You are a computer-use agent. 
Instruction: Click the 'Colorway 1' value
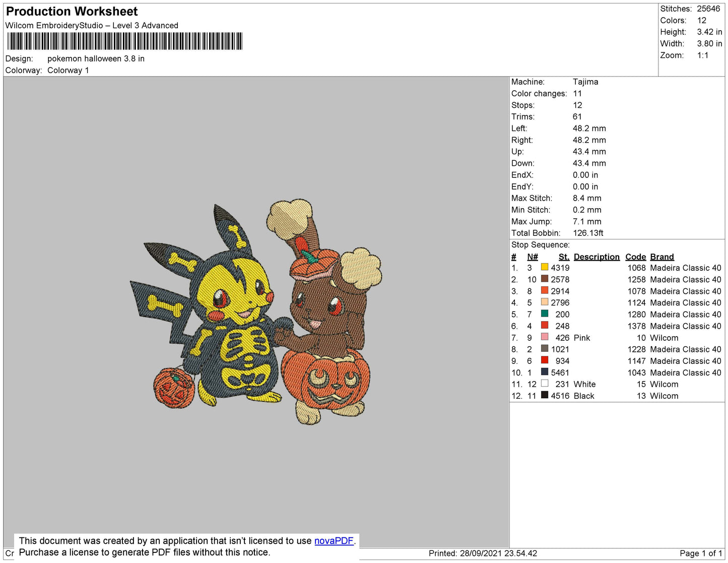click(68, 70)
